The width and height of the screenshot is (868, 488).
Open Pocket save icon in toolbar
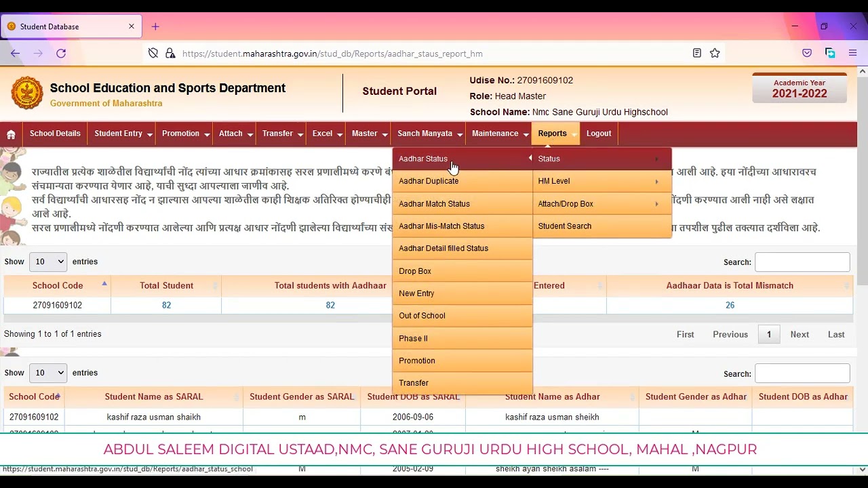[x=807, y=53]
